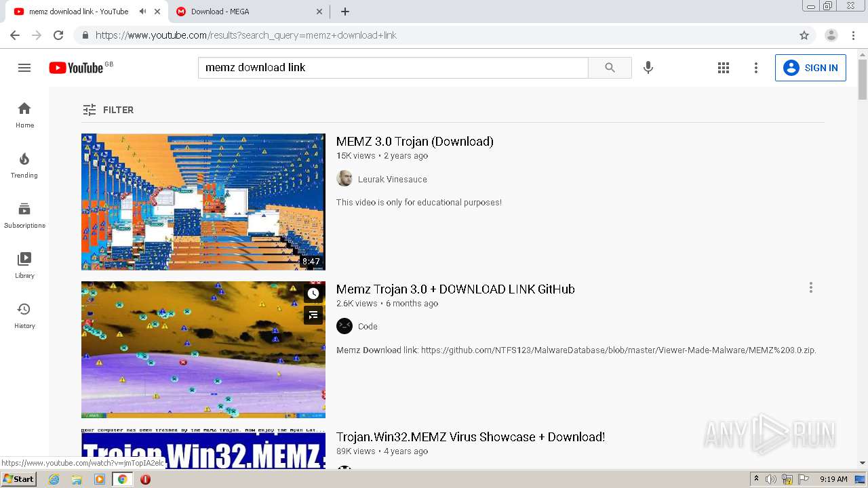
Task: Open network icon in system tray
Action: point(787,479)
